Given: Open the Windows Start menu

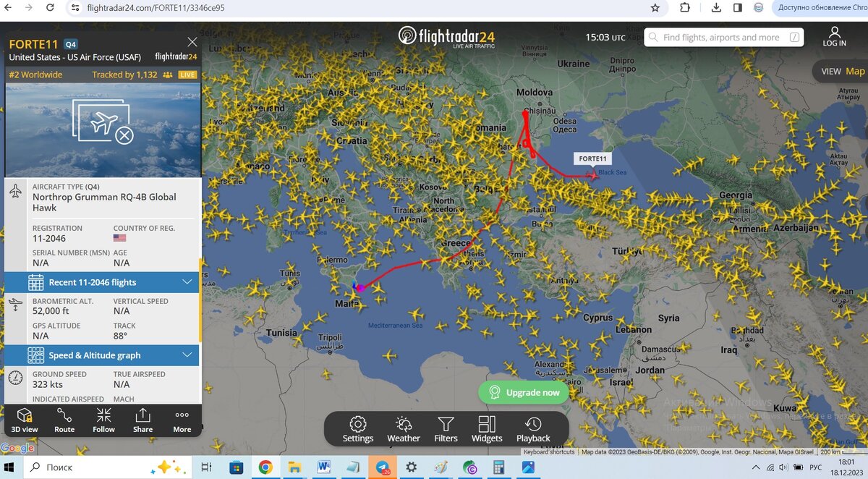Looking at the screenshot, I should [10, 467].
